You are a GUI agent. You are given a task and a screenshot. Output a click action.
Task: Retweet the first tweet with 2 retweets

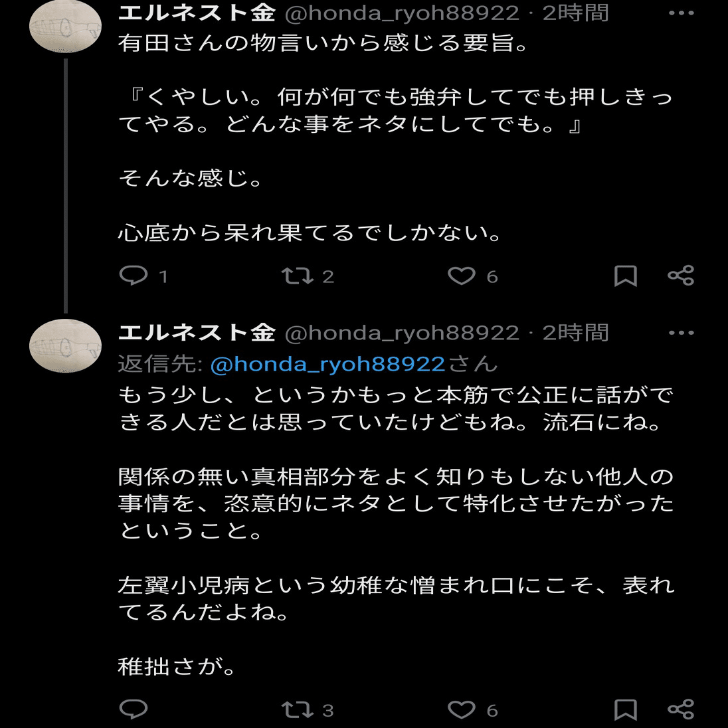pyautogui.click(x=297, y=276)
